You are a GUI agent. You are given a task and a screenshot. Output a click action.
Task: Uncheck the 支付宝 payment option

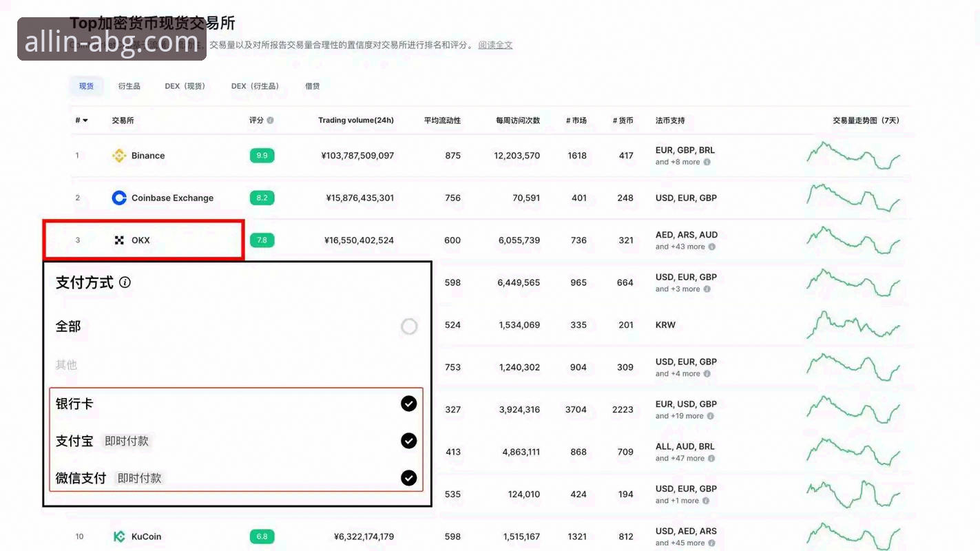409,441
